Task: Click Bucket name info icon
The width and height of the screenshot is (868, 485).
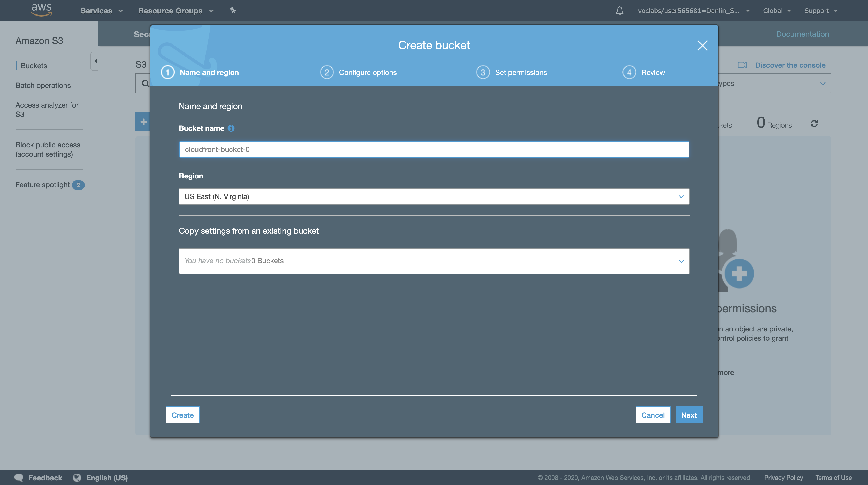Action: point(231,128)
